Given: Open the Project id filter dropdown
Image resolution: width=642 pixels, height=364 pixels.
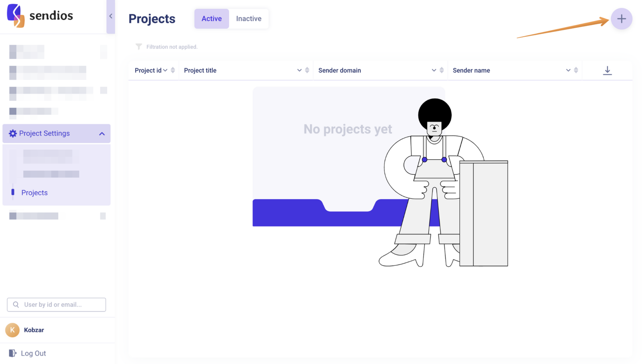Looking at the screenshot, I should pyautogui.click(x=165, y=70).
